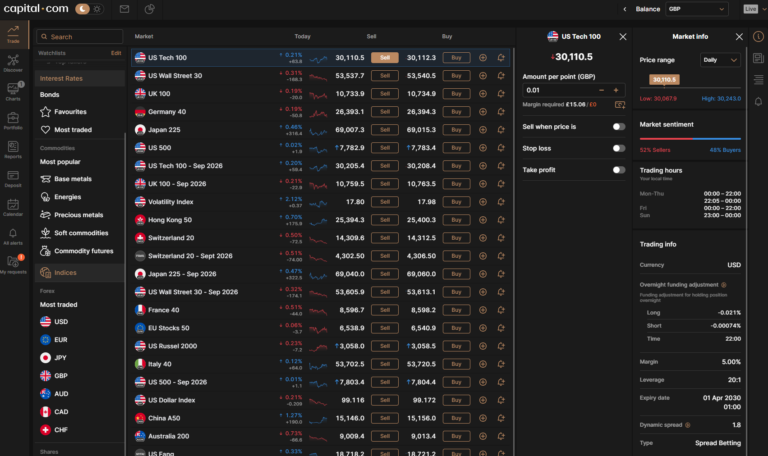Viewport: 768px width, 456px height.
Task: Click alert icon in Germany 40 row
Action: [501, 112]
